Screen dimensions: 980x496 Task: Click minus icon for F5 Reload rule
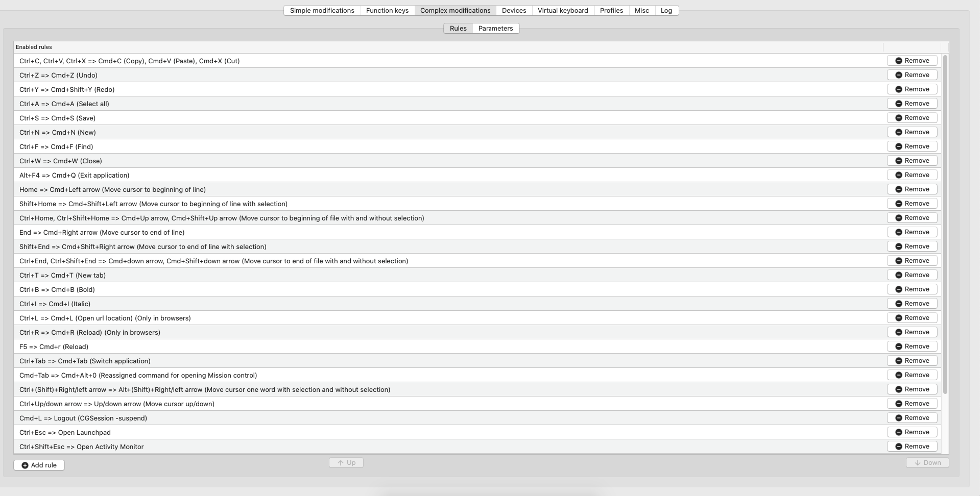(898, 346)
